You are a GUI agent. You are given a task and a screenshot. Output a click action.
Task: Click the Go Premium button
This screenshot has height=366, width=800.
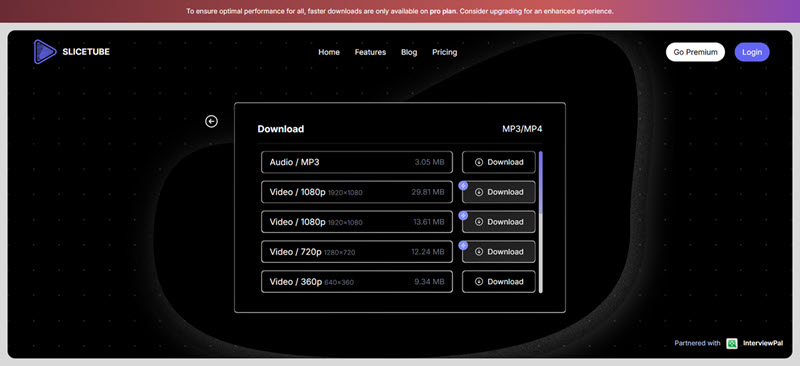click(695, 52)
